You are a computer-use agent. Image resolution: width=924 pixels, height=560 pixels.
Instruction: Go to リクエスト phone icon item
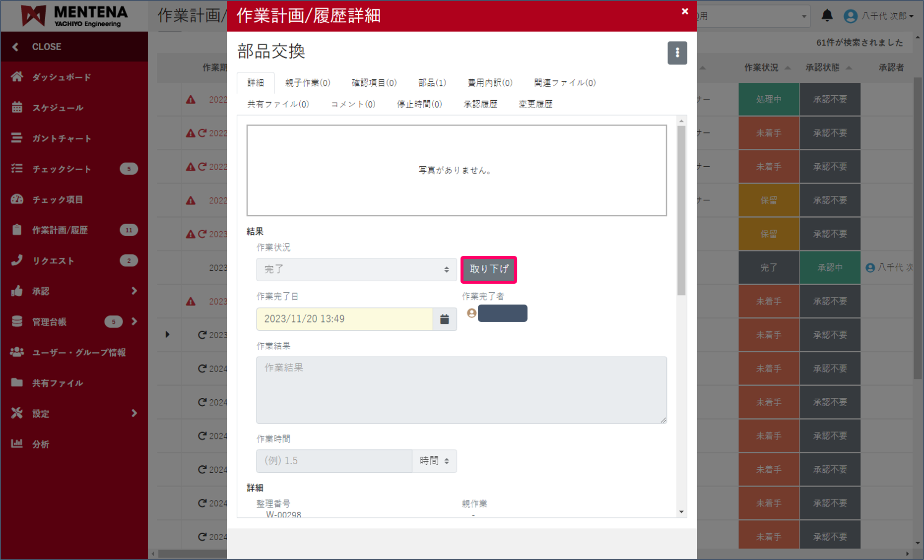[18, 260]
